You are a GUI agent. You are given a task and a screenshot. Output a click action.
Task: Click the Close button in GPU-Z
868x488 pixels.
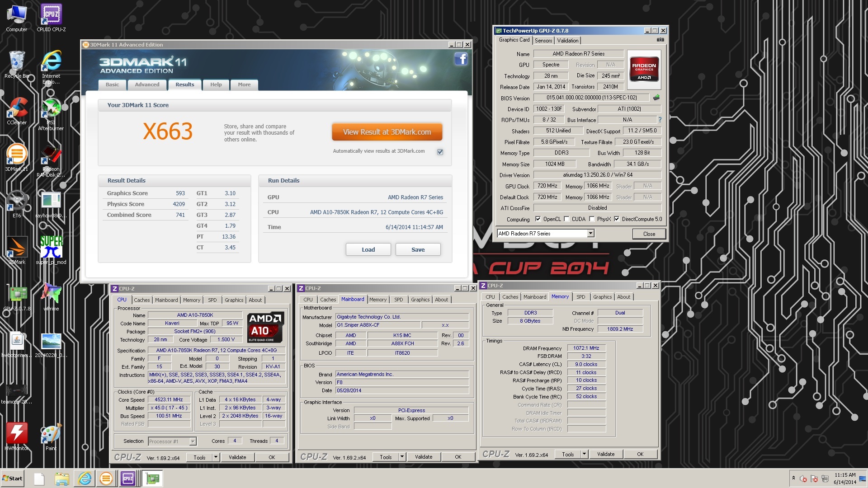649,234
